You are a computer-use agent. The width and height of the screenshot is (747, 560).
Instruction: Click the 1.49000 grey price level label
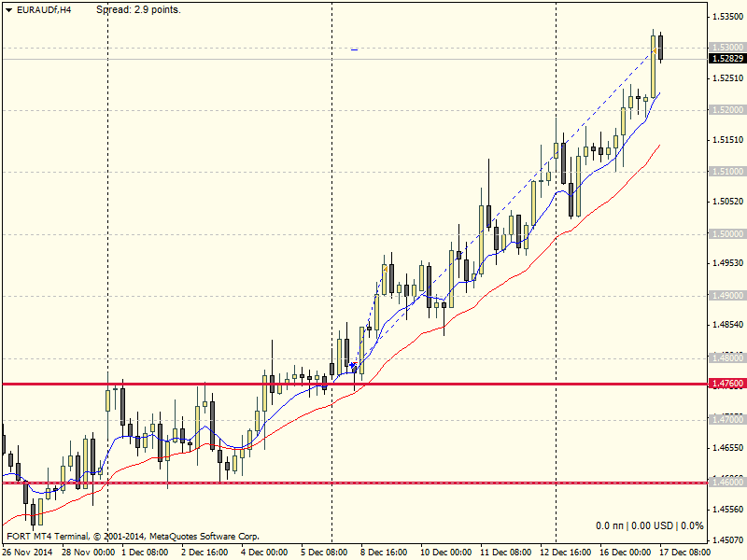[727, 296]
